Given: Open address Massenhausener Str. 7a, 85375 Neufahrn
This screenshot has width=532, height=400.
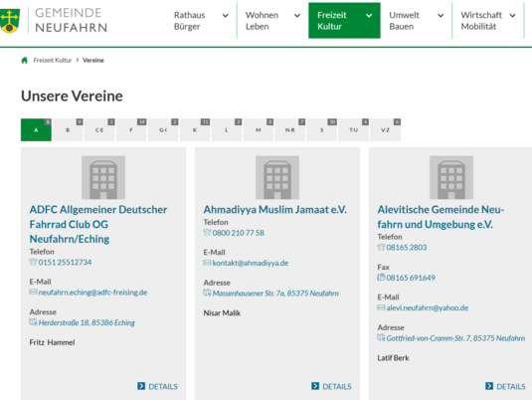Looking at the screenshot, I should point(275,294).
